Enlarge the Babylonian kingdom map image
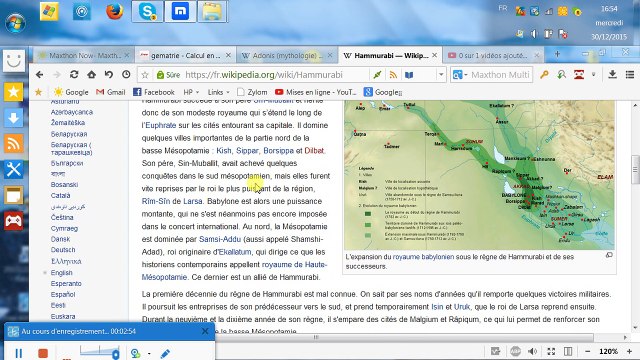 point(609,255)
